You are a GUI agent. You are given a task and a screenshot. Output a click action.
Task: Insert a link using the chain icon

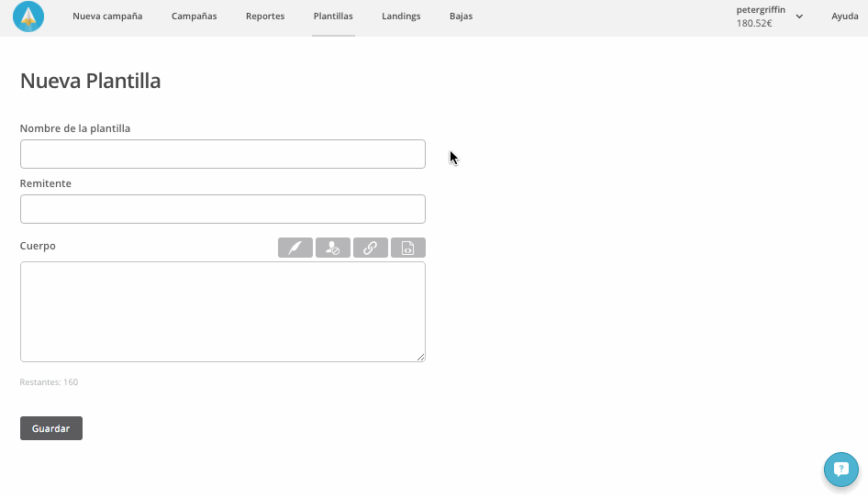tap(370, 248)
